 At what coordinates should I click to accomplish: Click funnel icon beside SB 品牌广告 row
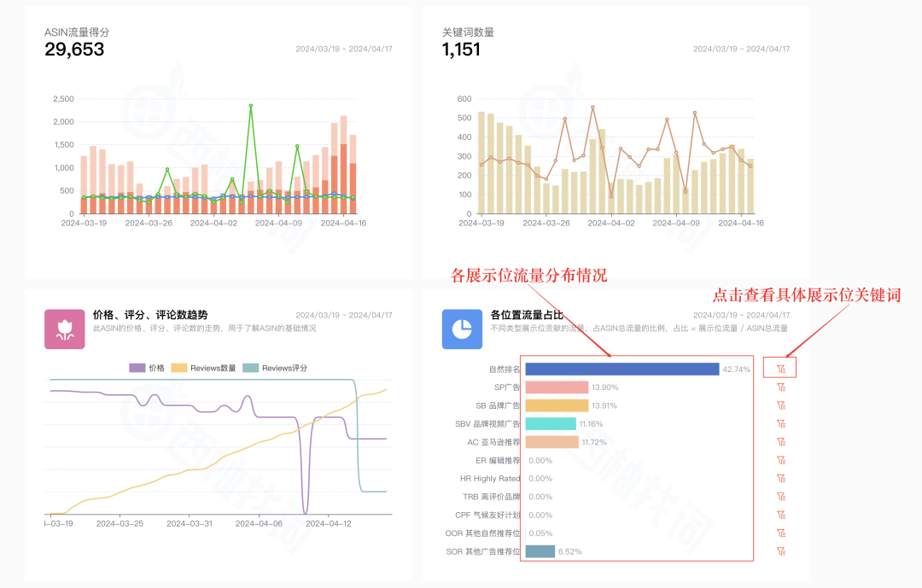coord(781,405)
